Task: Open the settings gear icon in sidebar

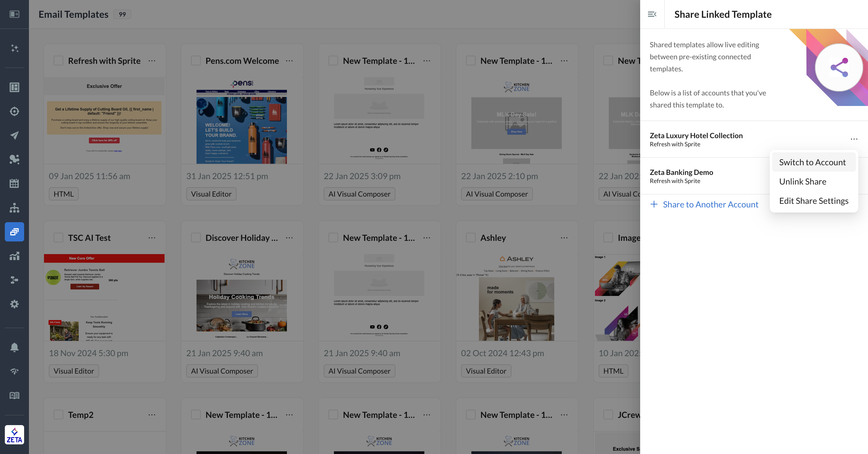Action: point(14,304)
